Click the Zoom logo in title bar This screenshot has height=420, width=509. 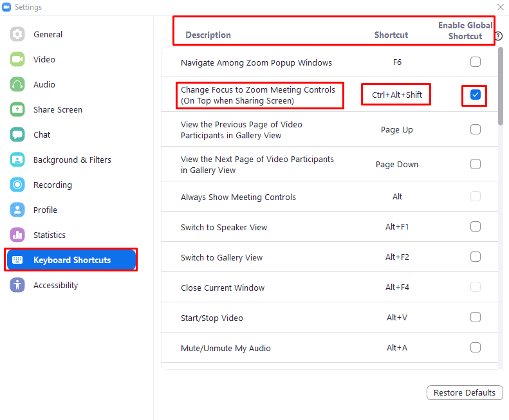(6, 7)
